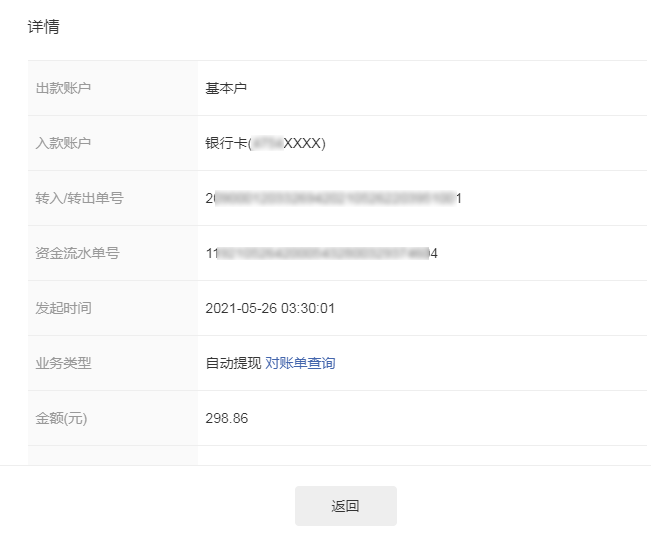Click the masked XXXX card digits
Screen dimensions: 651x546
tap(303, 143)
